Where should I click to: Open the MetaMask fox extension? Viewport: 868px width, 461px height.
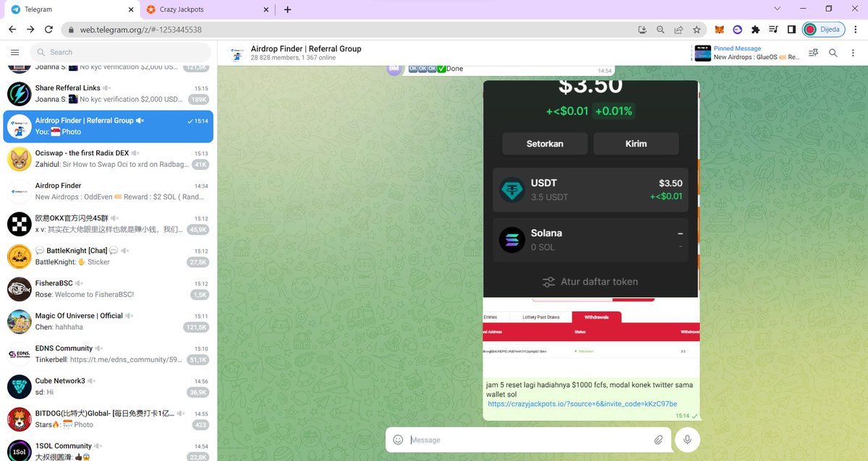coord(720,30)
